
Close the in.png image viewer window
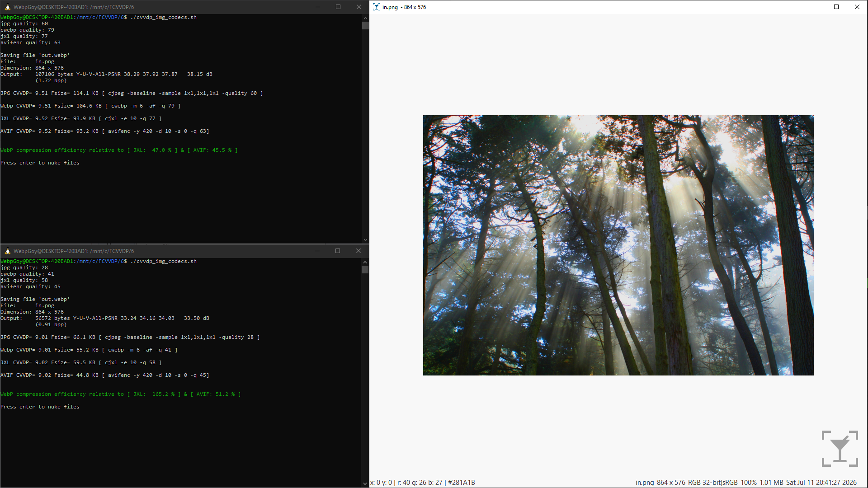coord(857,7)
